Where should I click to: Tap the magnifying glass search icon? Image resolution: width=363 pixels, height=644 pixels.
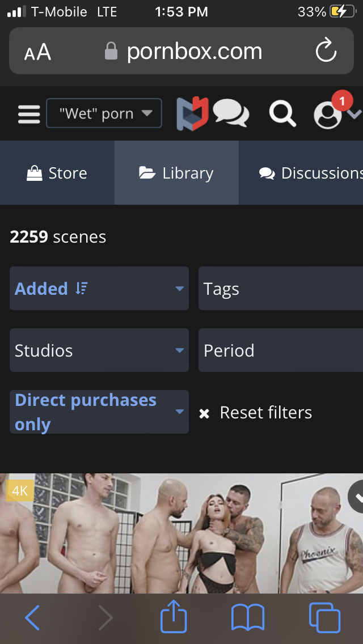pyautogui.click(x=282, y=113)
